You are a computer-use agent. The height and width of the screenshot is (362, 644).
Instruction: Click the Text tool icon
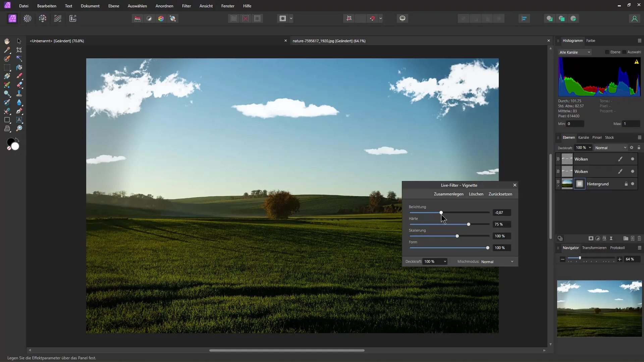click(x=19, y=119)
